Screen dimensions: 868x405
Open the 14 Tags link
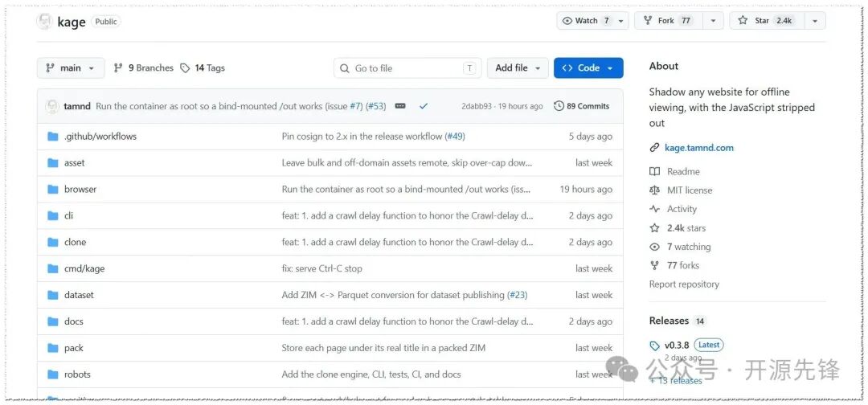point(203,68)
